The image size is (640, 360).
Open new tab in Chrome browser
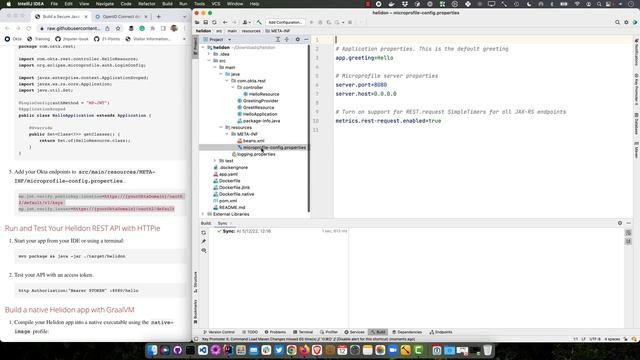pyautogui.click(x=158, y=17)
